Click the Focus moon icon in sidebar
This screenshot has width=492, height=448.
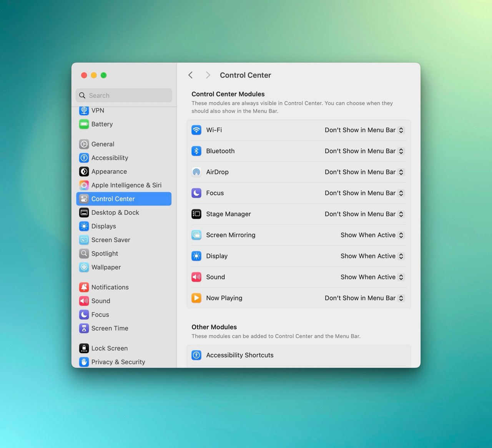coord(84,315)
